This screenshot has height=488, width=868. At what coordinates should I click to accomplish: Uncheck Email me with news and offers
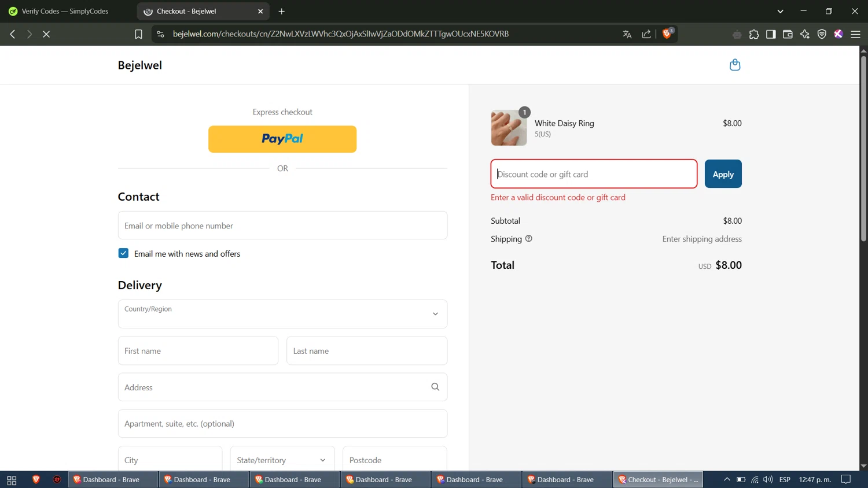pyautogui.click(x=123, y=253)
